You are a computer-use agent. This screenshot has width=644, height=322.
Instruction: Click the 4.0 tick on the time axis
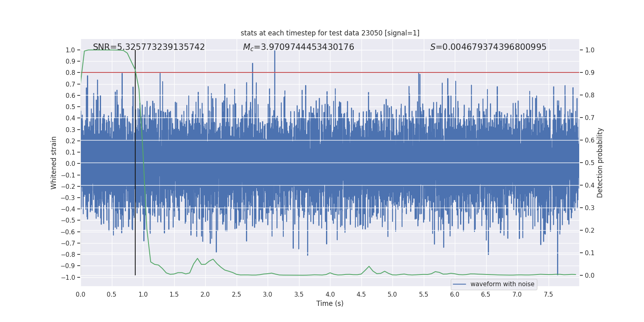point(330,295)
